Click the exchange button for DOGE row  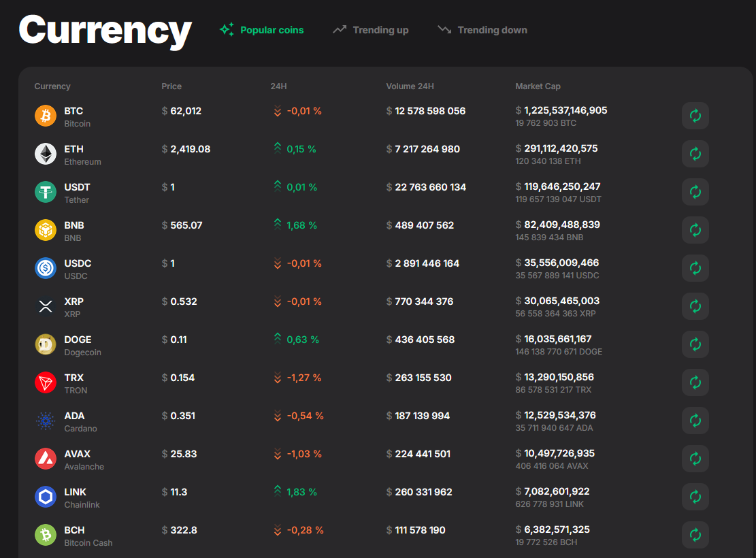[695, 344]
